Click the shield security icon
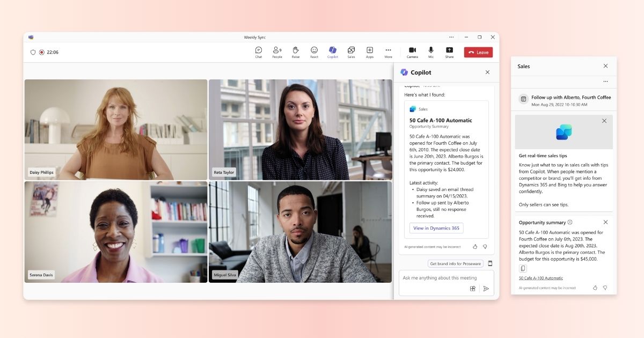Screen dimensions: 644x338 pyautogui.click(x=33, y=52)
